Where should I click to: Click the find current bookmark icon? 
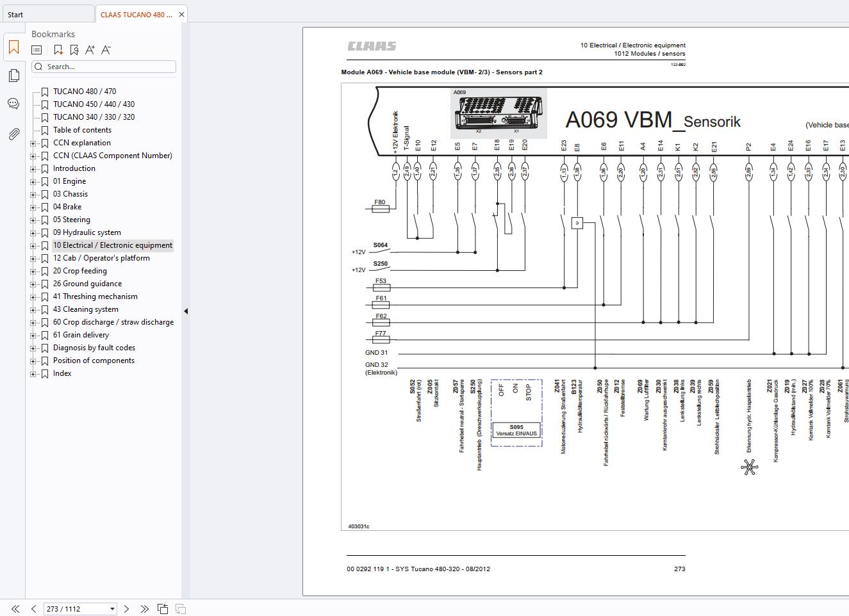click(x=74, y=50)
